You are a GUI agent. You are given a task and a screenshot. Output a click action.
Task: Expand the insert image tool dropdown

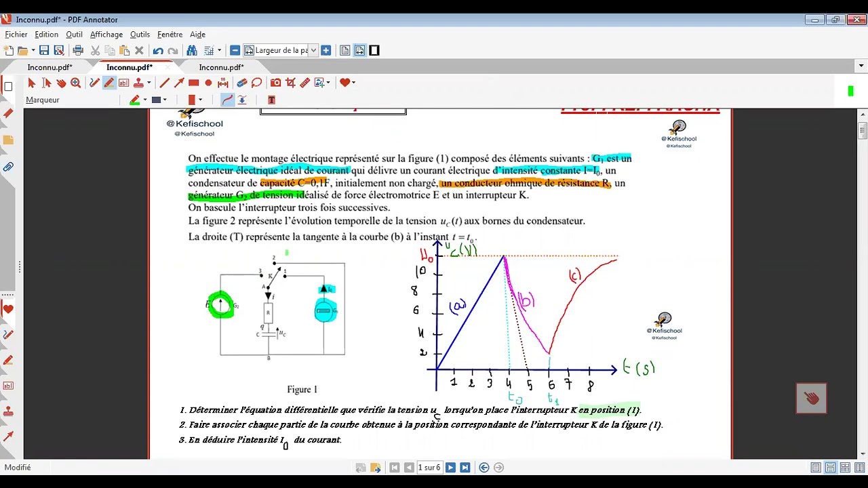coord(330,83)
